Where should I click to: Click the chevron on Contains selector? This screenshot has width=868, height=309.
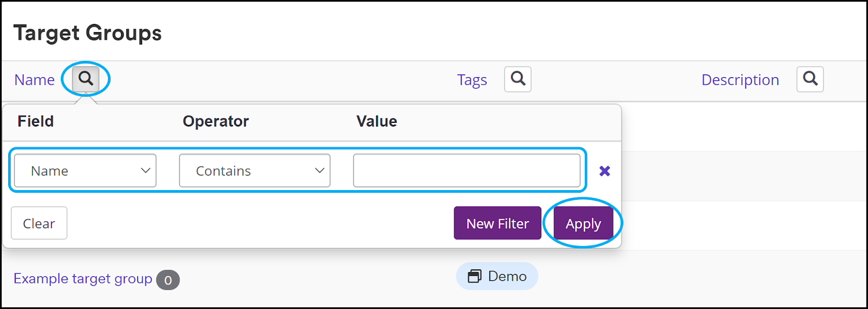320,171
